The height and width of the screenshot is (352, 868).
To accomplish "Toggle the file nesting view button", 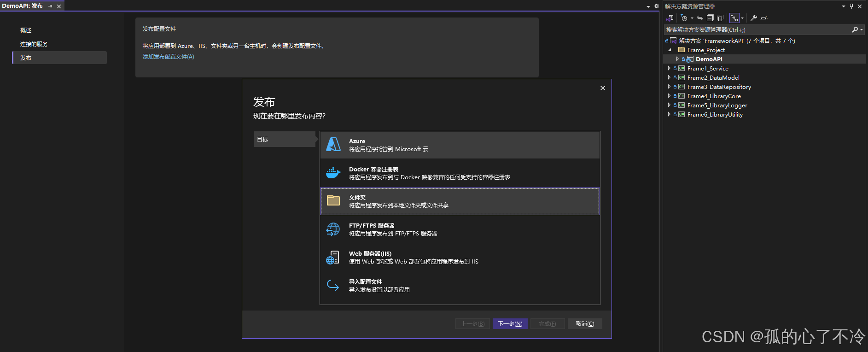I will [x=734, y=18].
